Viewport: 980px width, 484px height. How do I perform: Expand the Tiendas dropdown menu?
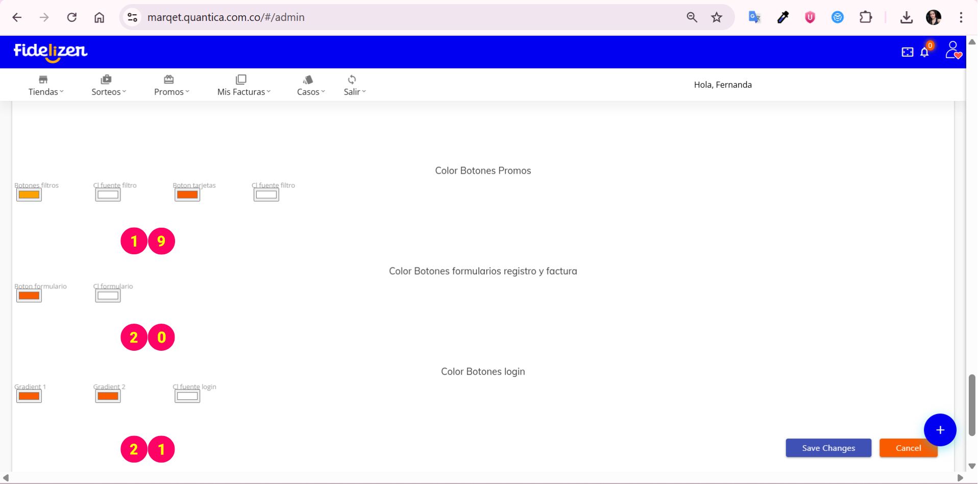45,86
